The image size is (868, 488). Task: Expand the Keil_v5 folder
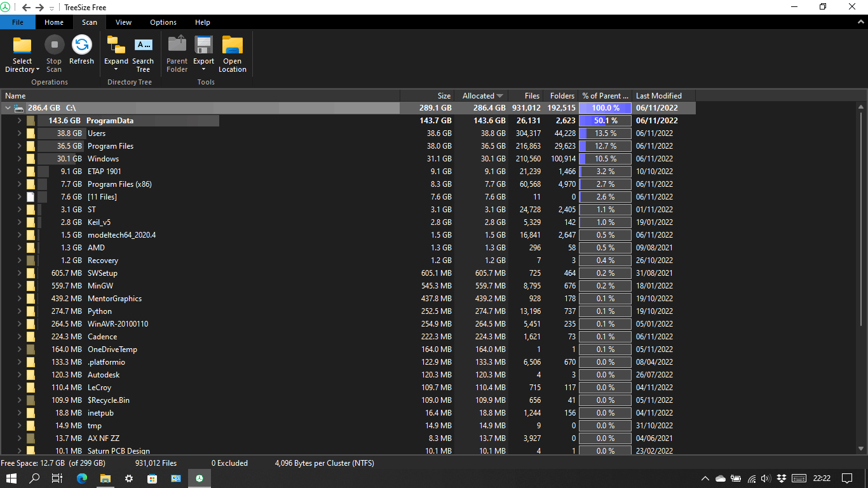point(20,222)
